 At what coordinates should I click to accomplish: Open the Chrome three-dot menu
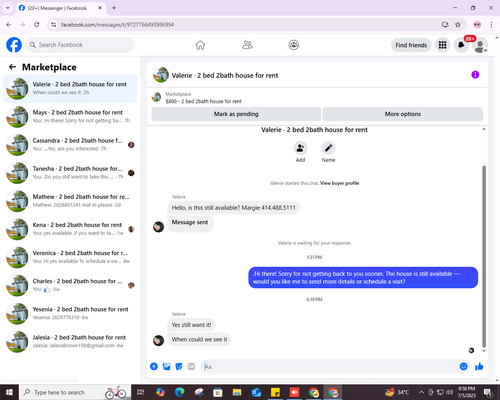click(x=491, y=25)
